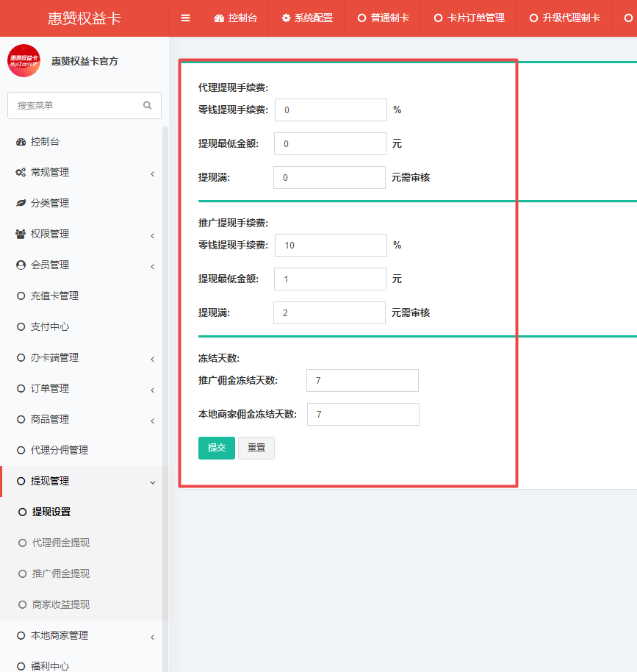
Task: Expand the 本地商家管理 menu chevron
Action: coord(153,637)
